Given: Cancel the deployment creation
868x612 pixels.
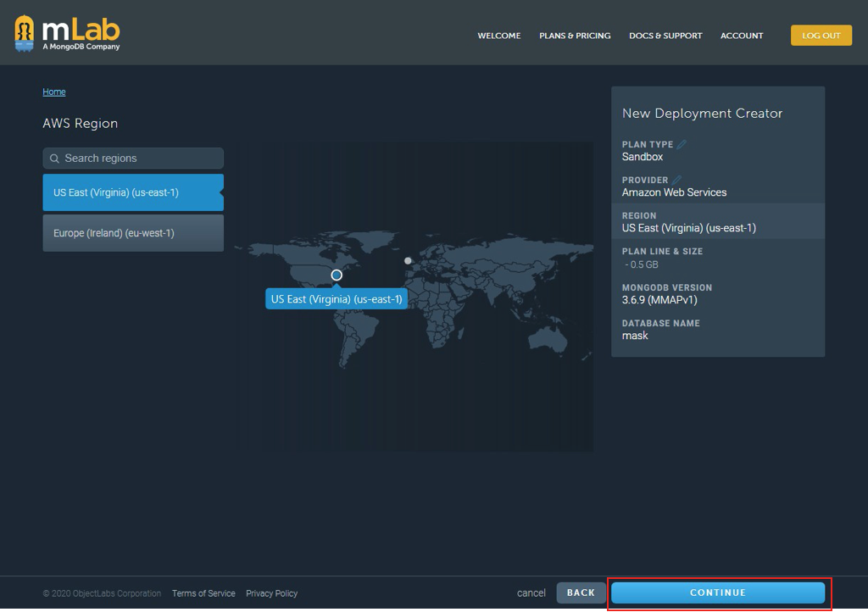Looking at the screenshot, I should click(x=531, y=593).
